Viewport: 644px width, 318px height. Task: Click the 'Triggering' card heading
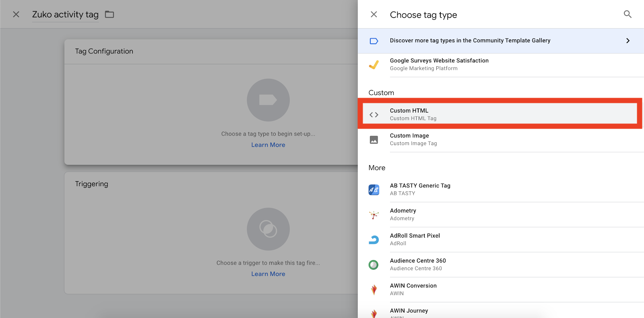(x=91, y=184)
